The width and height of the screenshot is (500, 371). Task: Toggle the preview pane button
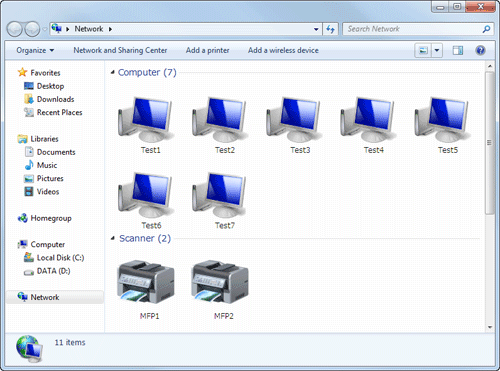[458, 50]
